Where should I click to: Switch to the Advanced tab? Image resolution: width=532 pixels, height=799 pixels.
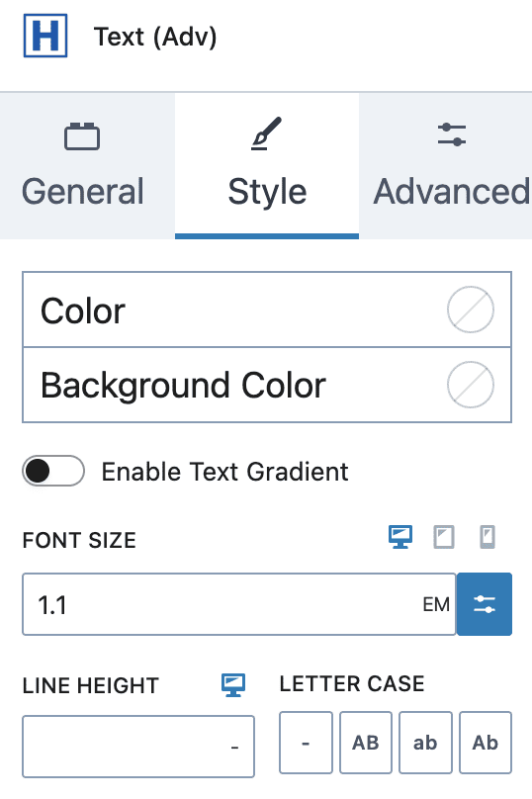click(445, 165)
